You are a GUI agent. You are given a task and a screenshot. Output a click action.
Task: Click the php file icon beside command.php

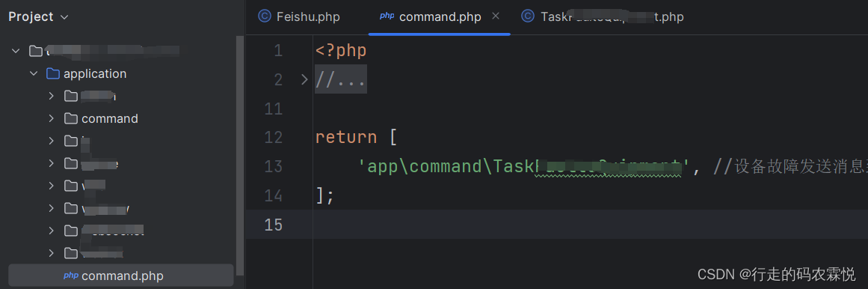pyautogui.click(x=71, y=275)
